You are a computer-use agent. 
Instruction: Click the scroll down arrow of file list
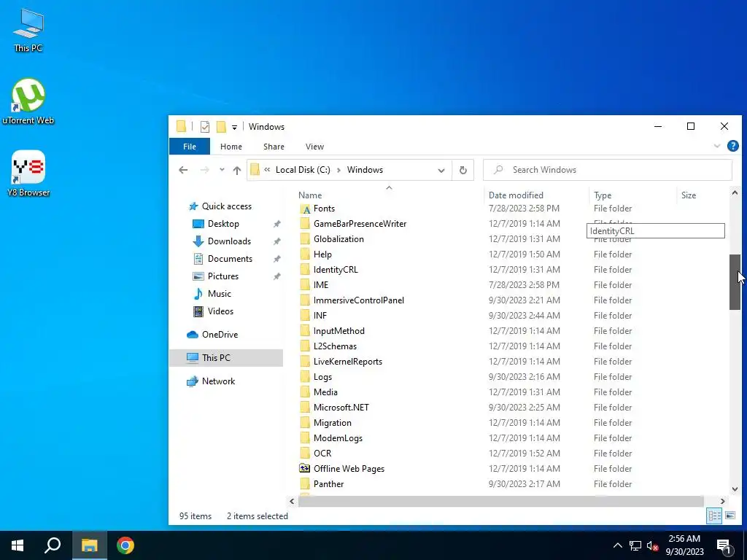coord(735,489)
